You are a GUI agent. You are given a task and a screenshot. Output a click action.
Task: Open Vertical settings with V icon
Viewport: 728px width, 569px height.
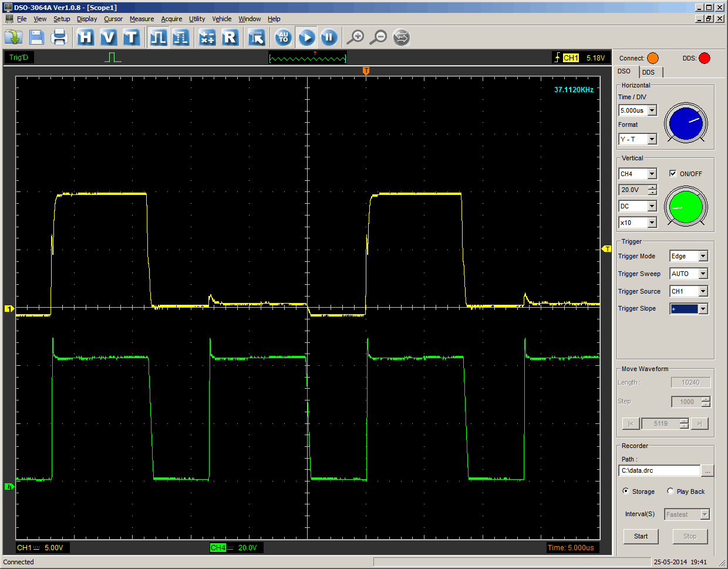click(x=108, y=38)
